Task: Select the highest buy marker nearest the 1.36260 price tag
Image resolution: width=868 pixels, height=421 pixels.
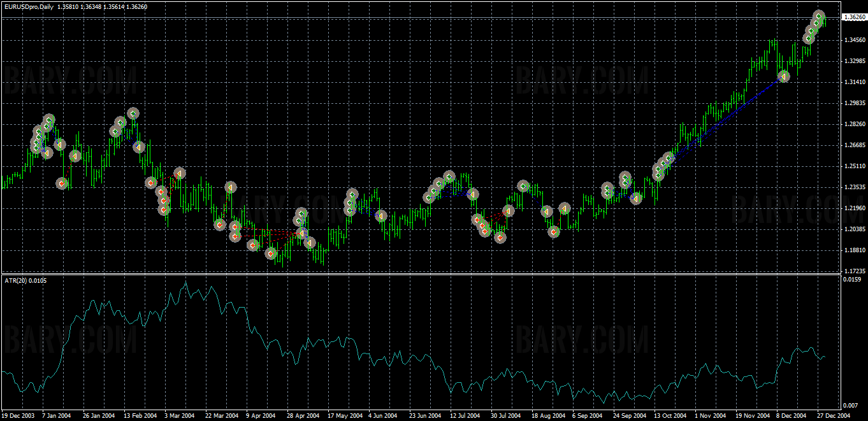Action: point(819,16)
